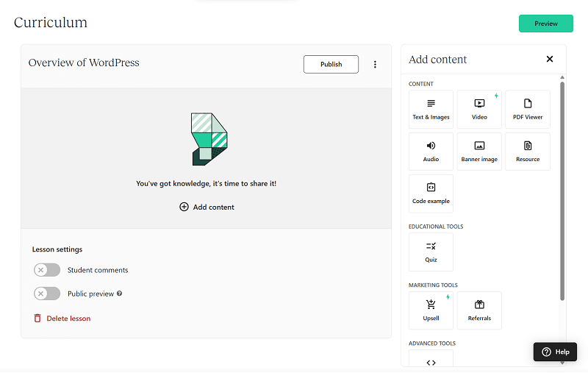The width and height of the screenshot is (588, 373).
Task: Click the Public preview help icon
Action: click(x=119, y=294)
